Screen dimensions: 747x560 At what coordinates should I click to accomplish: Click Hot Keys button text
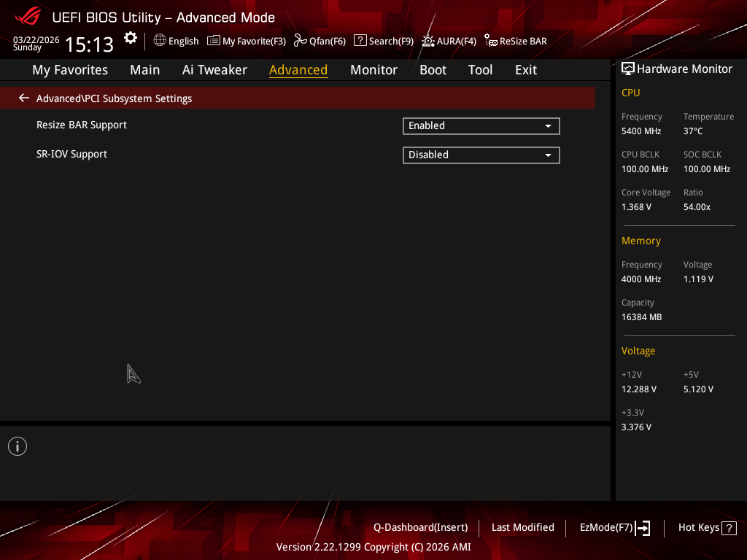pyautogui.click(x=698, y=527)
